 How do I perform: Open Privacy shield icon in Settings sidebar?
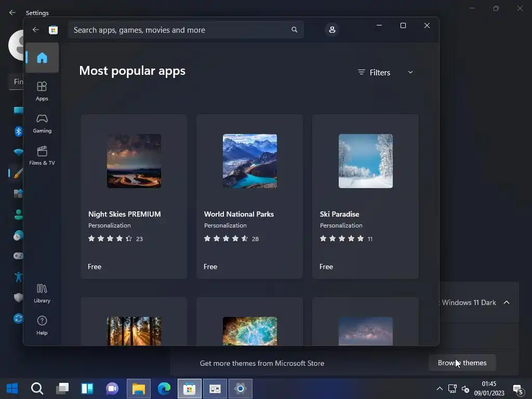[x=19, y=298]
